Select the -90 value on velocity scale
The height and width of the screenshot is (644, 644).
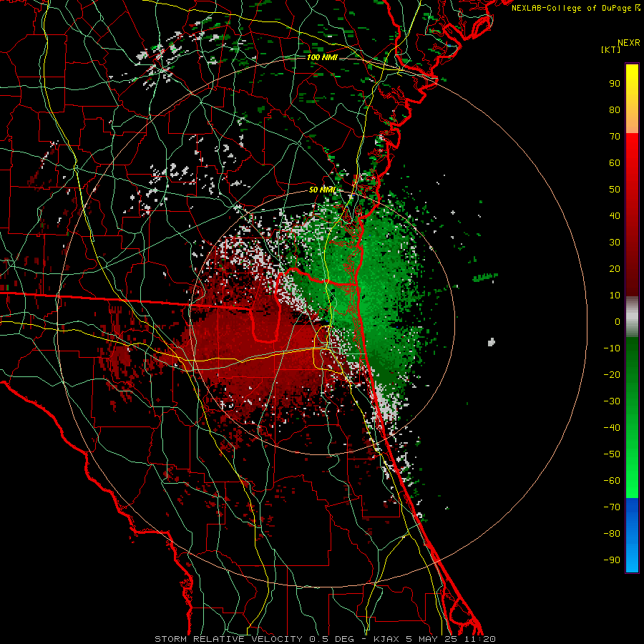tap(612, 560)
